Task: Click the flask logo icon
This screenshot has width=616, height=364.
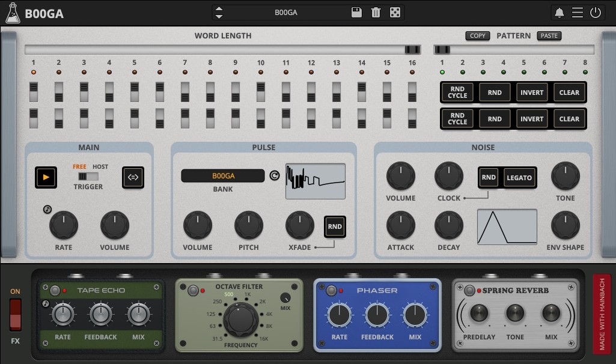Action: tap(13, 13)
